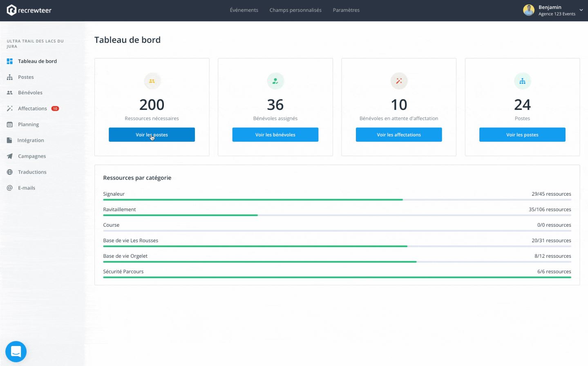Click the Signaleur progress bar

coord(337,200)
